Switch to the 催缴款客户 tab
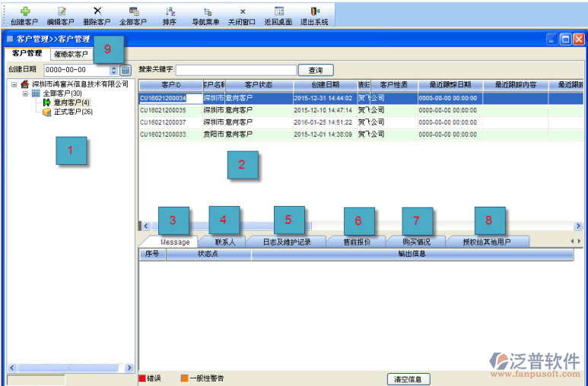Screen dimensions: 588x386 click(x=72, y=55)
